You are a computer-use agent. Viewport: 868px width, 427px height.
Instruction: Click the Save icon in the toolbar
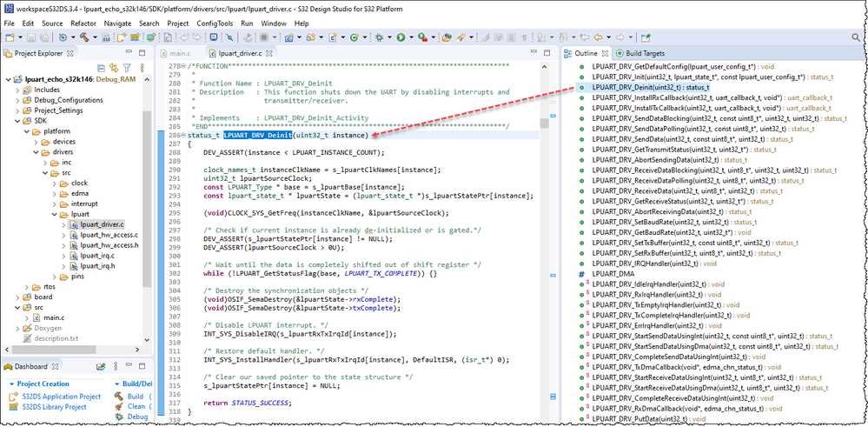[x=31, y=37]
